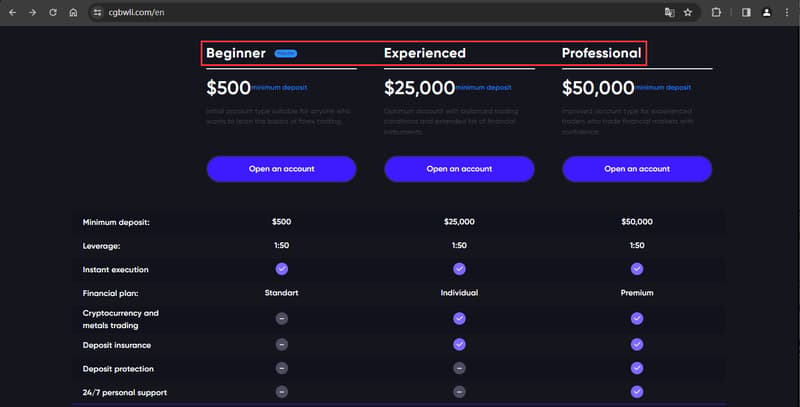Viewport: 800px width, 407px height.
Task: Open an account under Professional plan
Action: pos(637,169)
